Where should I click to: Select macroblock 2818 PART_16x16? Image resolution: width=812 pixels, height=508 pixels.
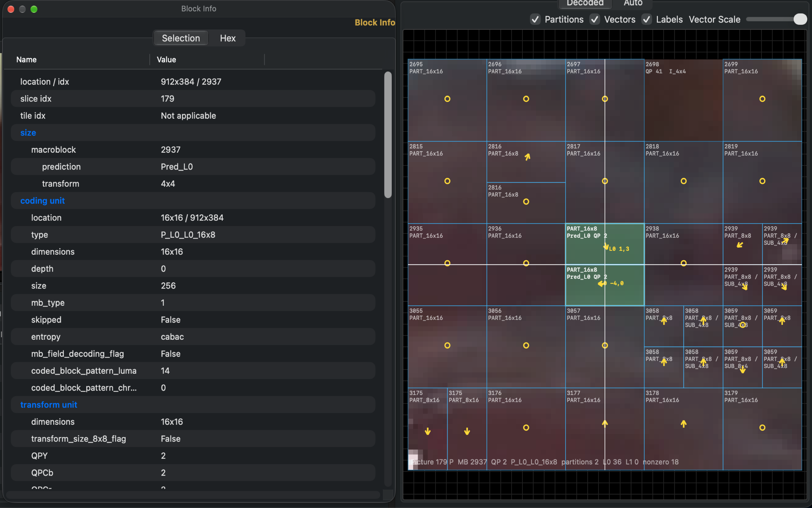pos(683,183)
